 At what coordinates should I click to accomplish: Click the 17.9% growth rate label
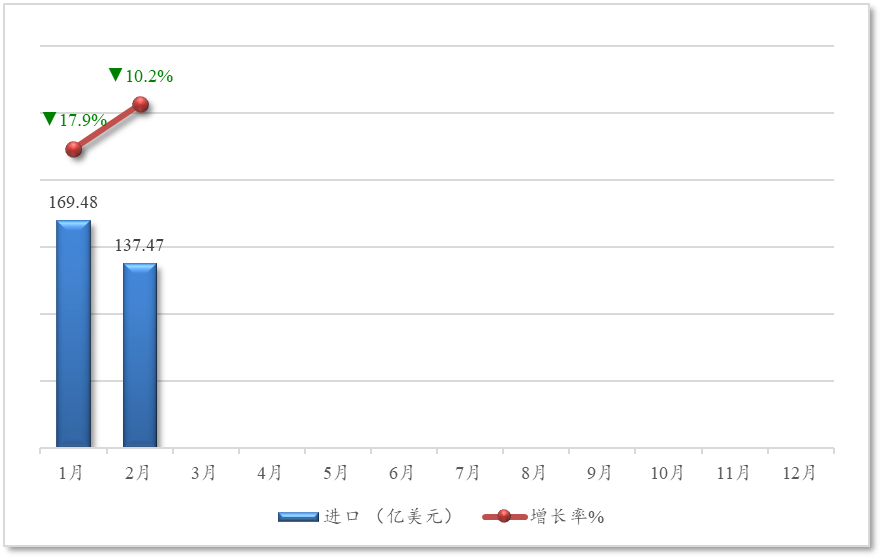pyautogui.click(x=83, y=120)
